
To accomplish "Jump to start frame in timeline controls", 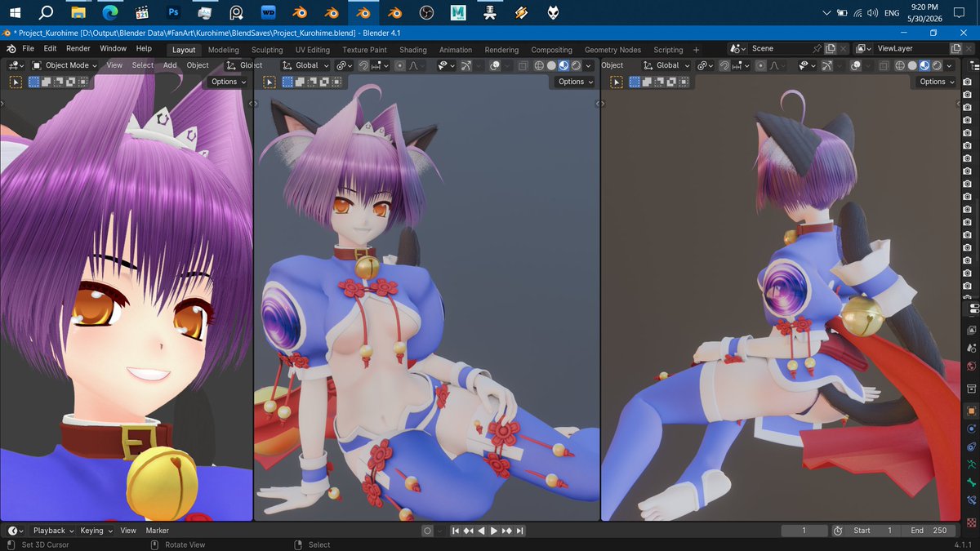I will tap(457, 531).
